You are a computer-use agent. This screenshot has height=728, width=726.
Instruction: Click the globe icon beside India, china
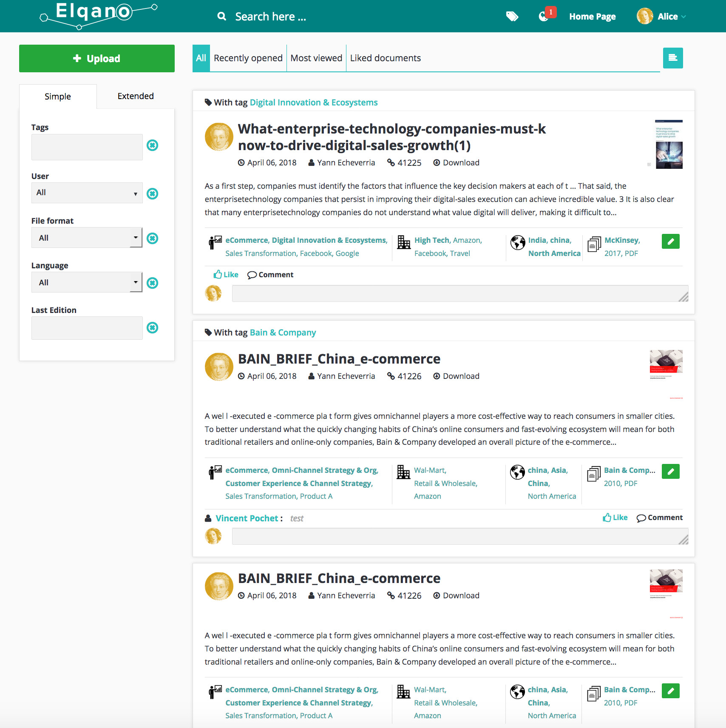[518, 242]
